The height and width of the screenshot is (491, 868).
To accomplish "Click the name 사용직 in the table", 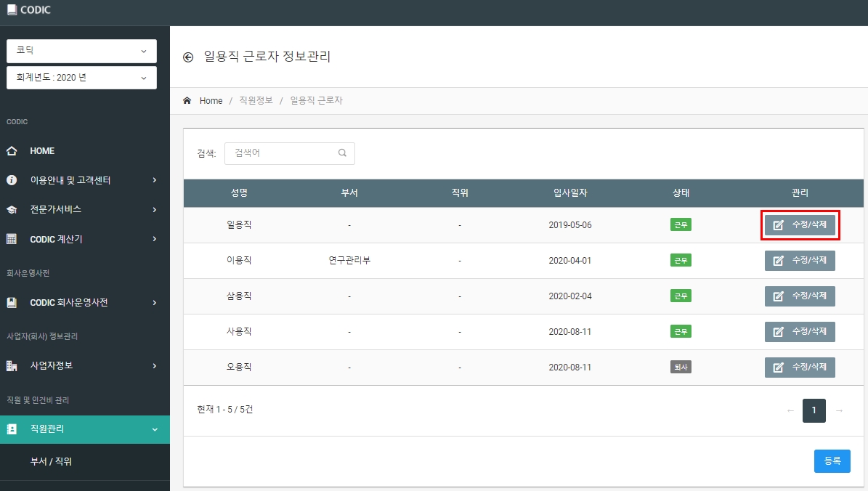I will [x=239, y=332].
